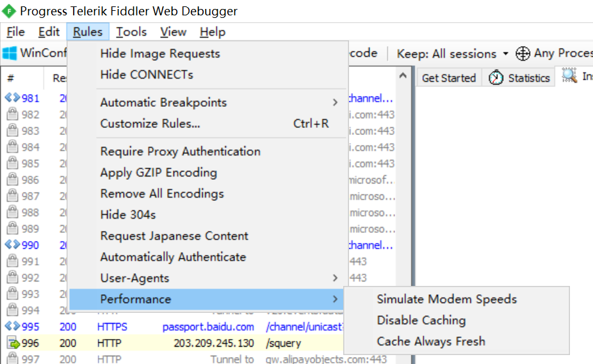The width and height of the screenshot is (593, 364).
Task: Select session number 996
Action: click(x=30, y=344)
